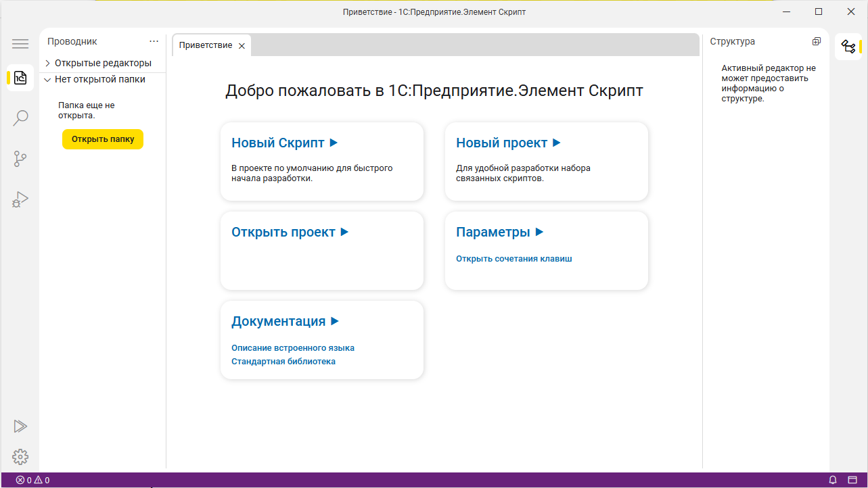The image size is (868, 488).
Task: Click errors and warnings count in status bar
Action: tap(32, 481)
